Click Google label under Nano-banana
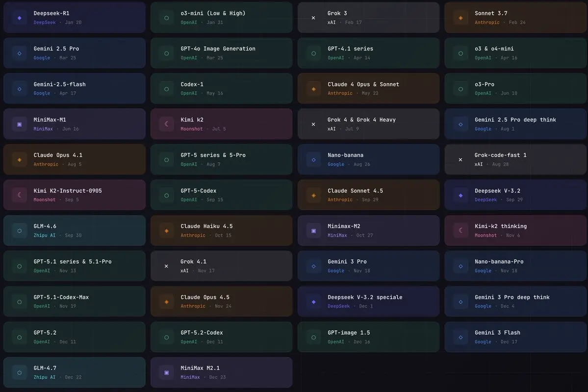Viewport: 588px width, 392px height. (335, 165)
